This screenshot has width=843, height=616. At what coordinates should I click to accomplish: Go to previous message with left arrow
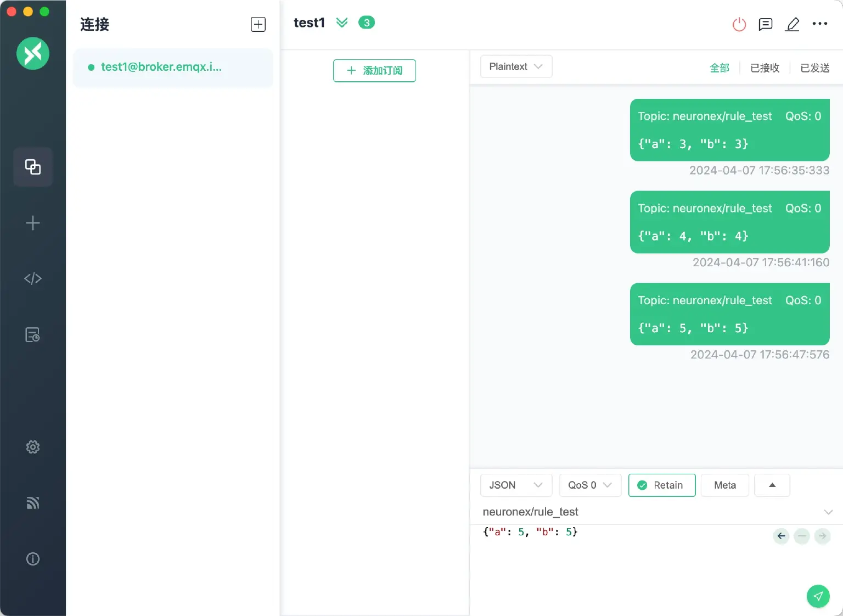[781, 536]
